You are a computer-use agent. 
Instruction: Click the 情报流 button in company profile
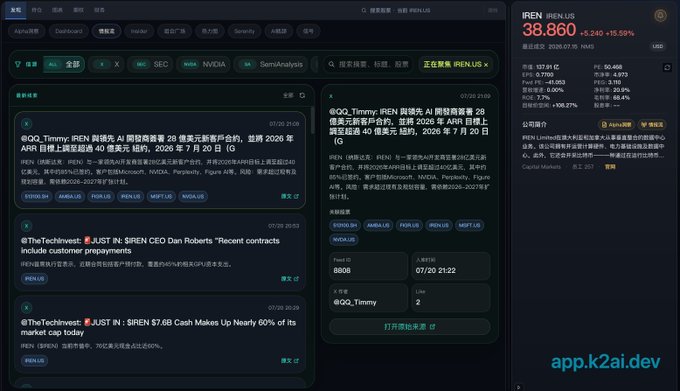[652, 125]
